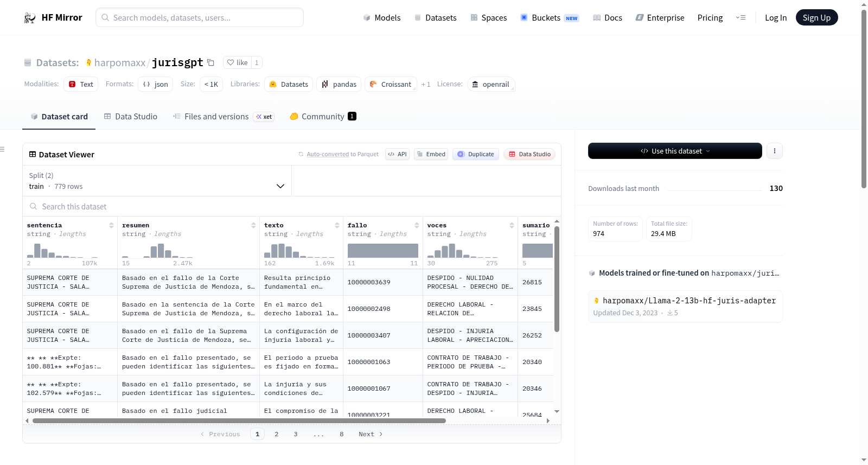
Task: Switch to the Dataset card tab
Action: point(59,116)
